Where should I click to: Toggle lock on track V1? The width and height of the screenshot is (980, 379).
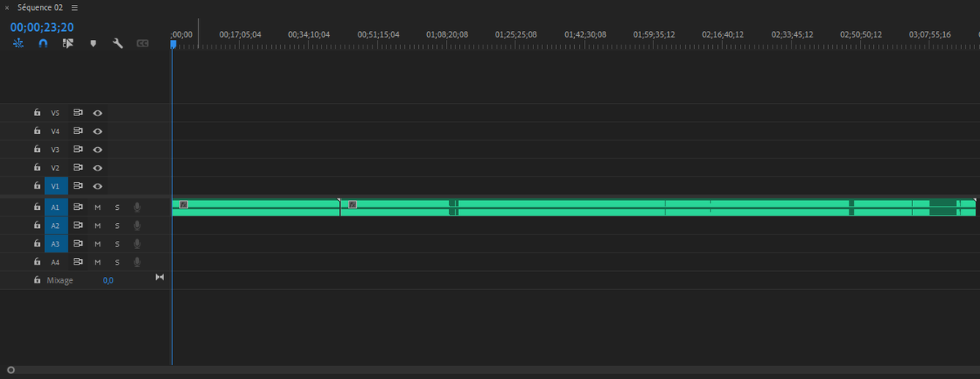point(37,186)
